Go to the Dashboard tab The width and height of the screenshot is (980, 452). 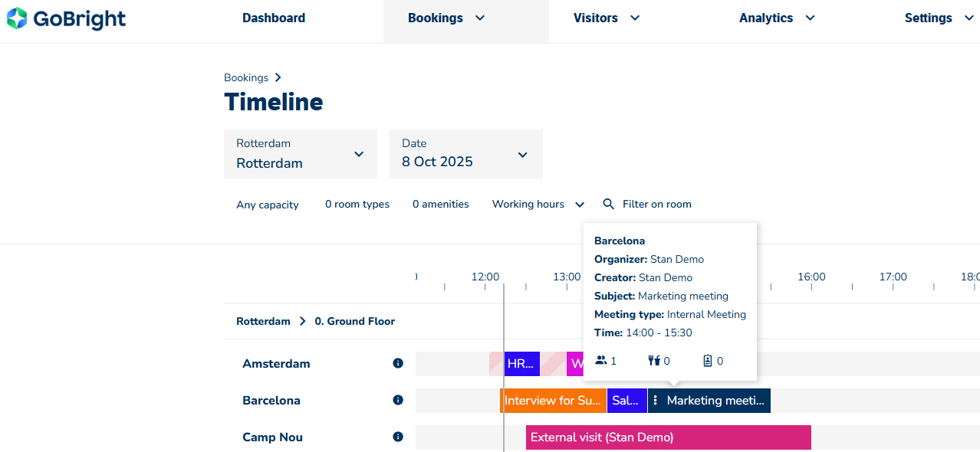274,18
